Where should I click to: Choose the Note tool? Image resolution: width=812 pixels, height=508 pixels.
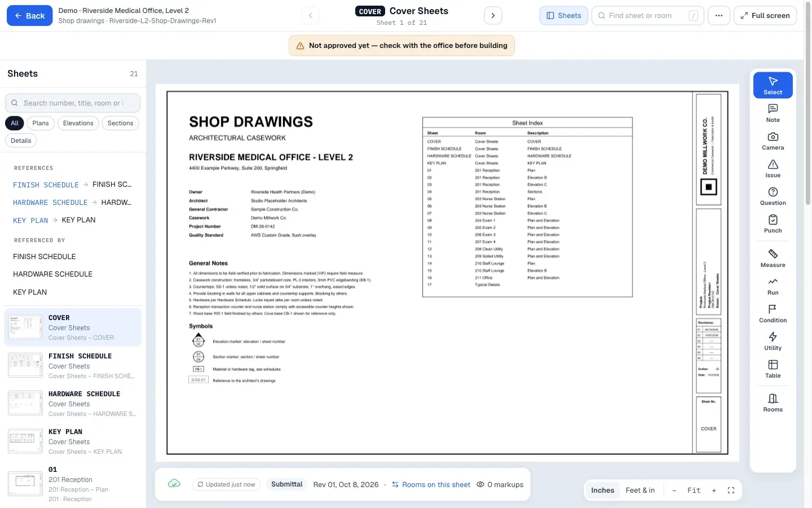773,113
